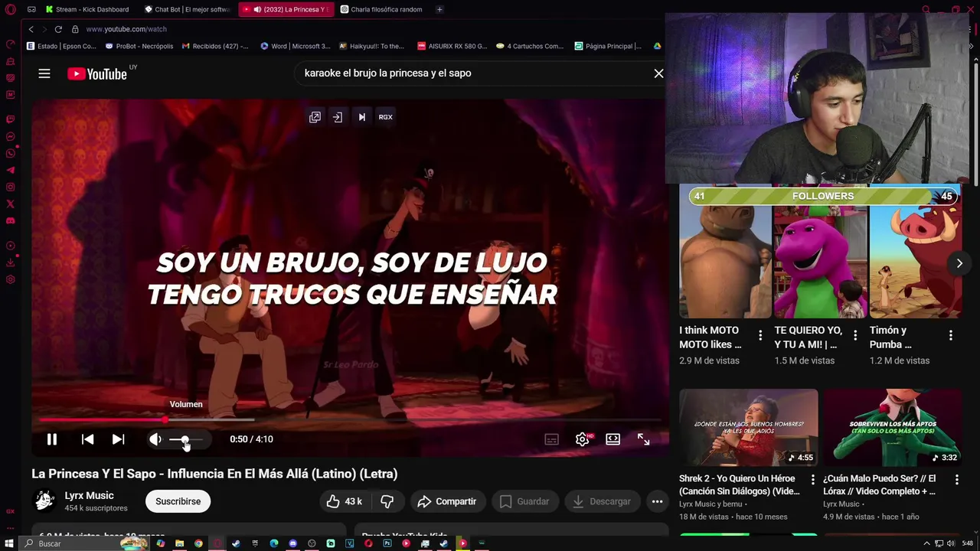Open X (Twitter) in the Opera sidebar
980x551 pixels.
(10, 204)
